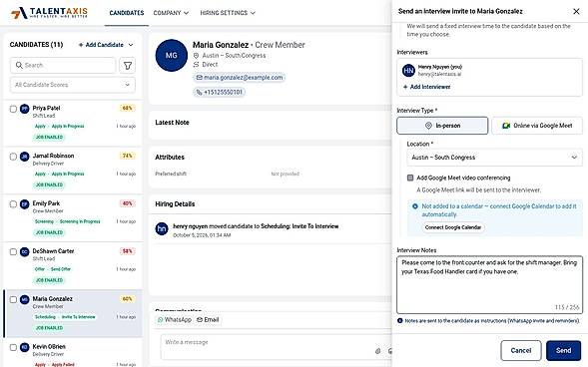This screenshot has height=367, width=588.
Task: Click the info icon in calendar notice
Action: pyautogui.click(x=415, y=206)
